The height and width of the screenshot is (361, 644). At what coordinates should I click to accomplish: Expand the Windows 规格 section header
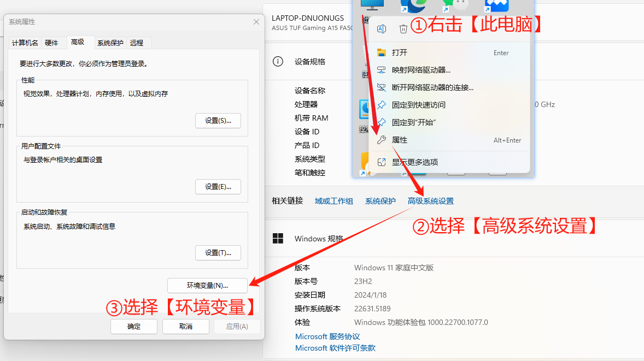click(x=319, y=239)
